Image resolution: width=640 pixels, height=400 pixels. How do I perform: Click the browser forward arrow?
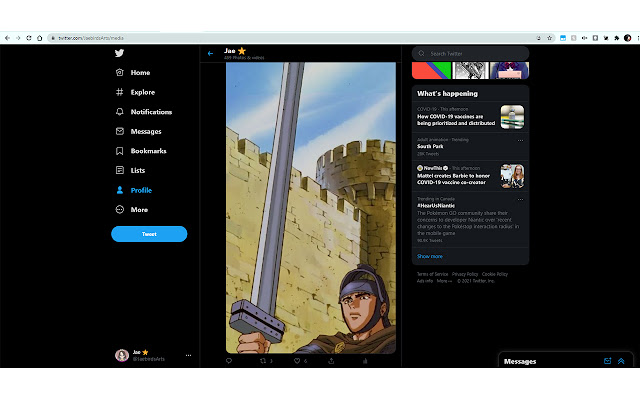coord(18,38)
